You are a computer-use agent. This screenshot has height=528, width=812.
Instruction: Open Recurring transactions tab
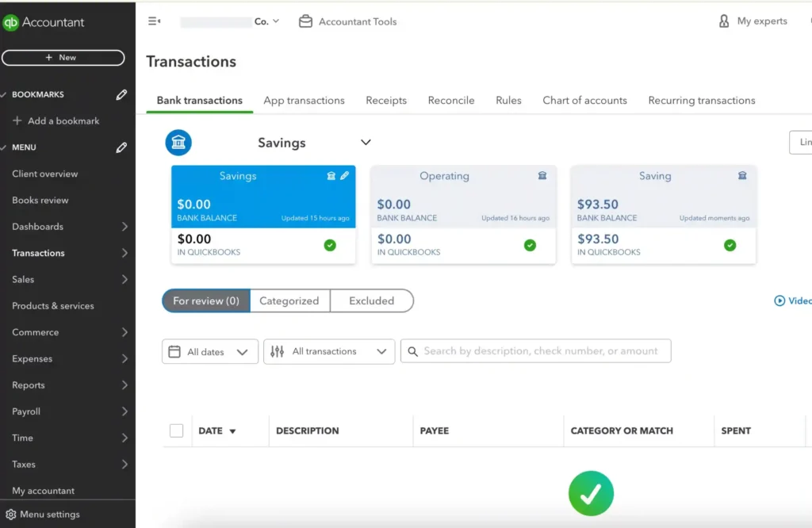pos(702,101)
